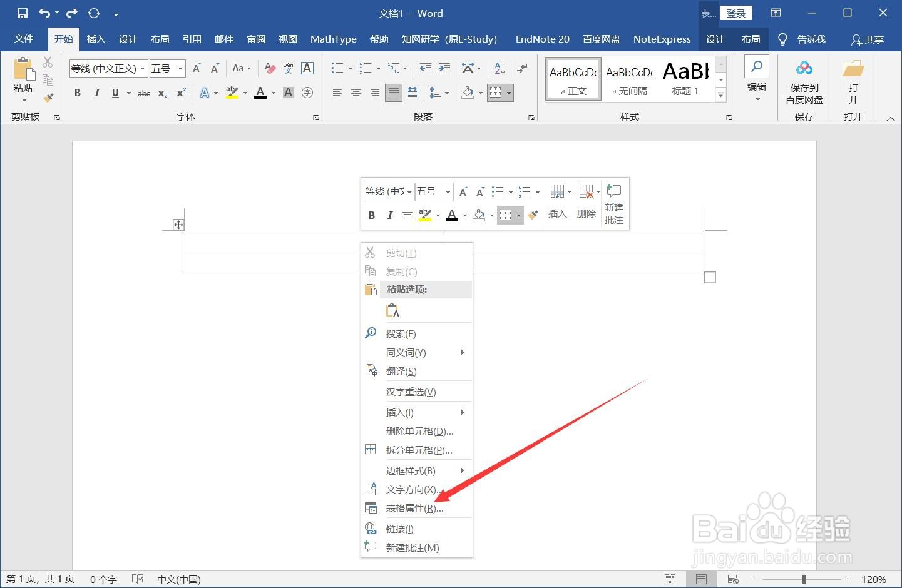Toggle Underline in ribbon font group
Screen dimensions: 902x588
point(115,93)
